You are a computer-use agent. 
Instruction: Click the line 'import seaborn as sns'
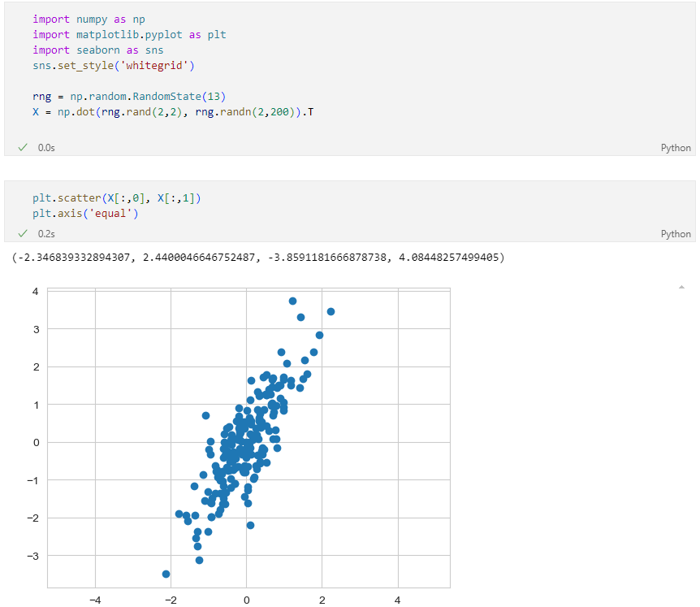tap(97, 50)
